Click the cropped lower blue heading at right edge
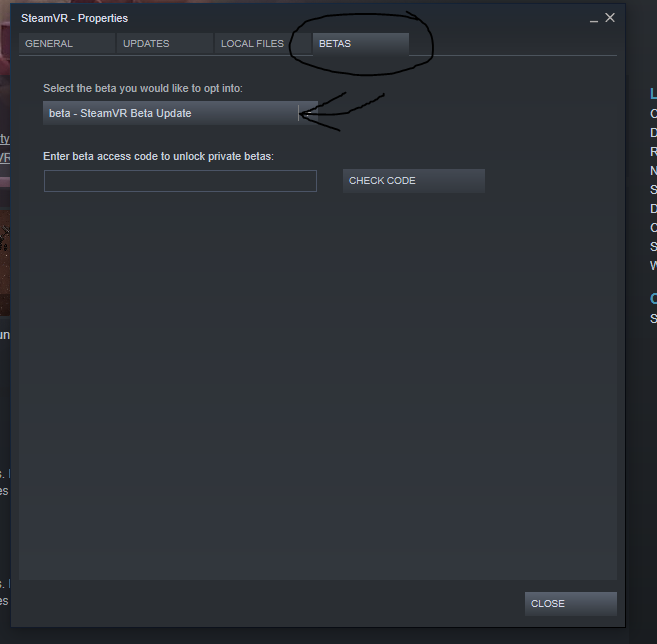The width and height of the screenshot is (657, 644). coord(653,299)
